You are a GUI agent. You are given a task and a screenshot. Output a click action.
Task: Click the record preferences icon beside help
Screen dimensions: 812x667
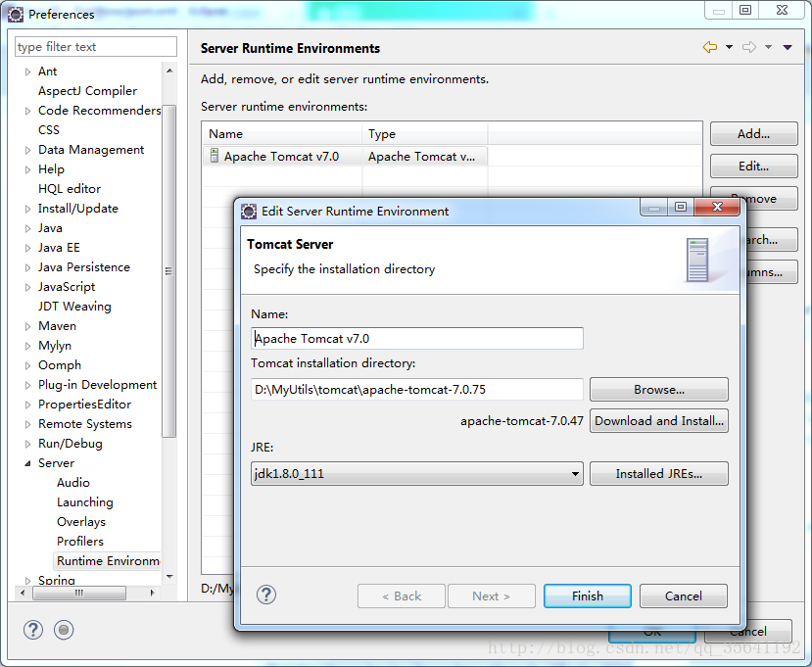pos(64,630)
